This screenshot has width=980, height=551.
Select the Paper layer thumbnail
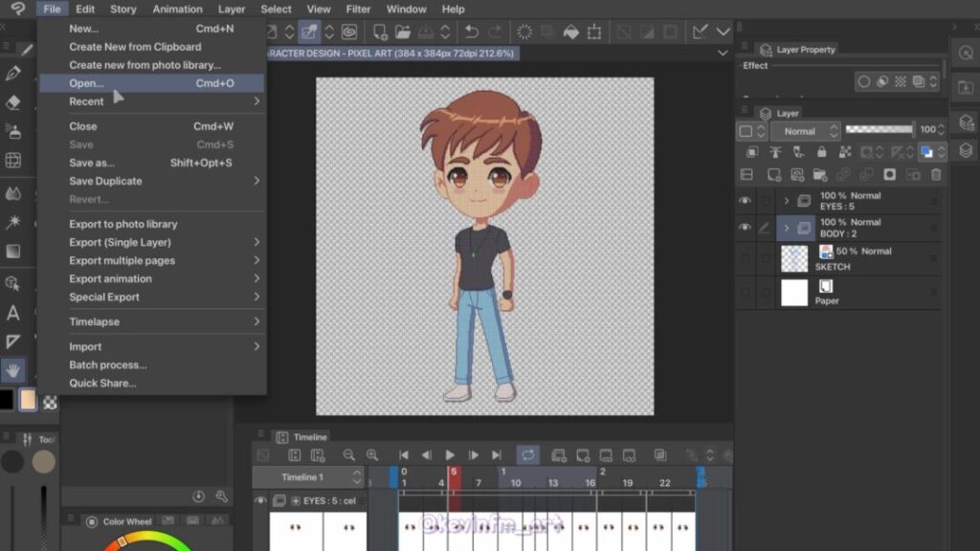coord(794,293)
